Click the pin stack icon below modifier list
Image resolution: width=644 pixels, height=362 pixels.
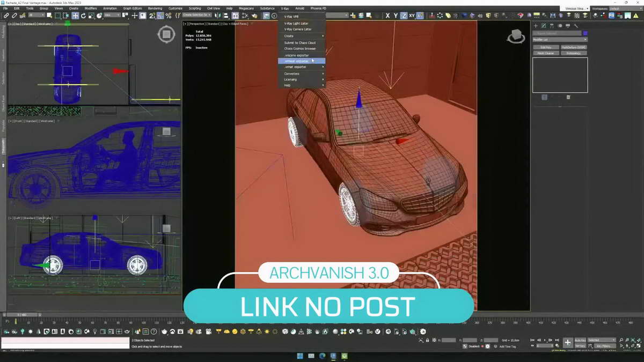coord(544,97)
